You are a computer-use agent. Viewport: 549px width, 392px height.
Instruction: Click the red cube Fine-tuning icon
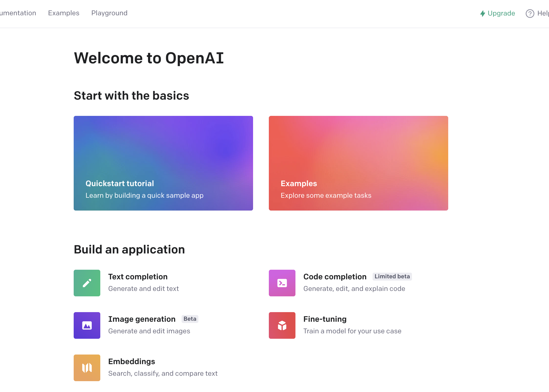tap(282, 325)
